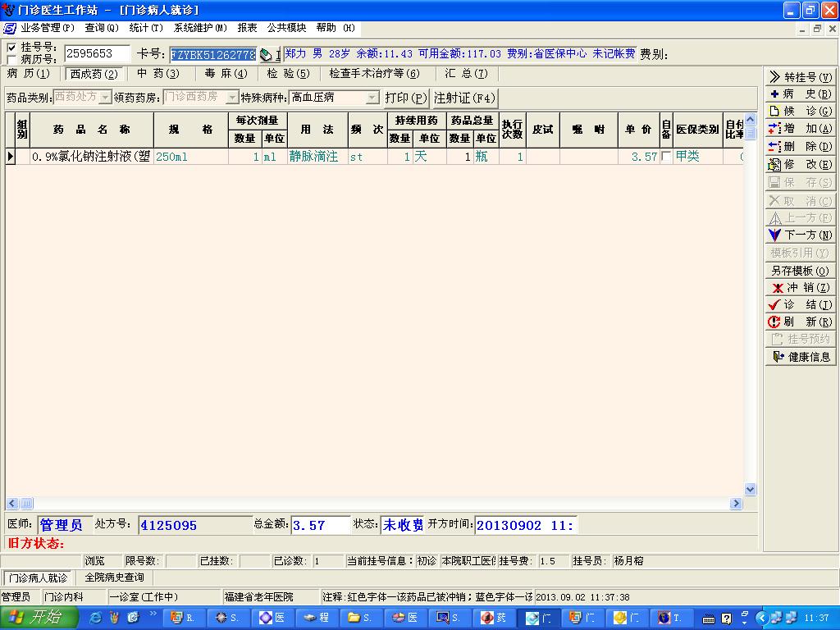Click the 诊结 finish consultation button

[x=800, y=305]
